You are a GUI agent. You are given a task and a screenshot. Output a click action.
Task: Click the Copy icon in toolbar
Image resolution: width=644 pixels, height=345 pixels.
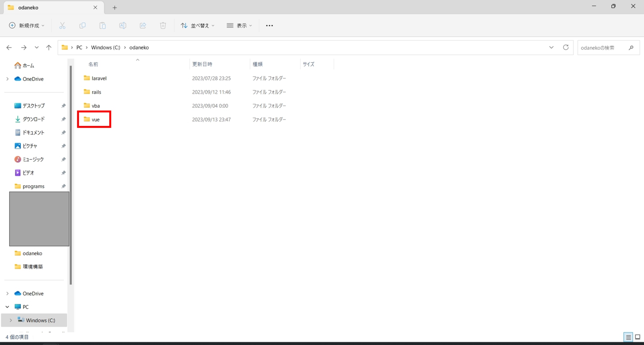(x=82, y=25)
